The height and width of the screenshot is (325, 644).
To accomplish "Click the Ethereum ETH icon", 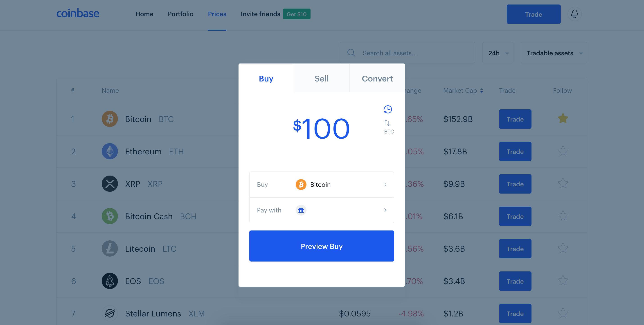I will [109, 151].
